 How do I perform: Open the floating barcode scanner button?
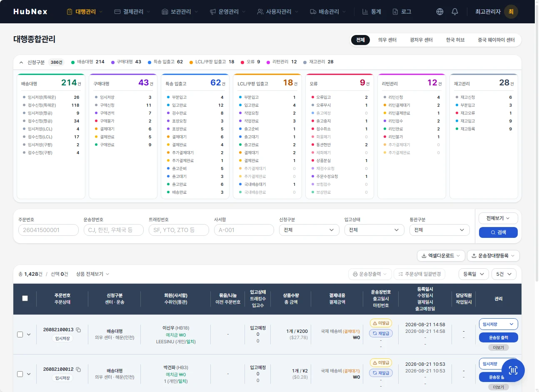click(x=513, y=370)
